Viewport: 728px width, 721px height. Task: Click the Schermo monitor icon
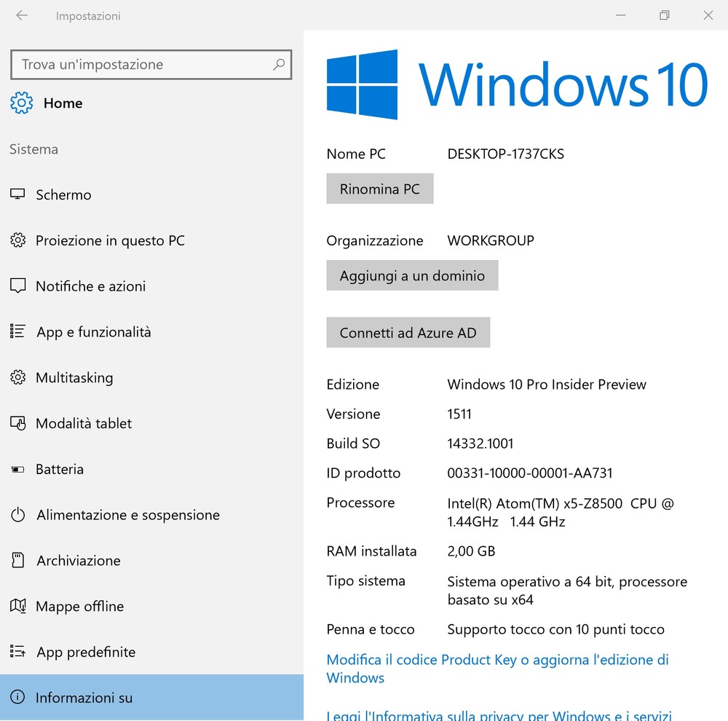click(x=17, y=194)
